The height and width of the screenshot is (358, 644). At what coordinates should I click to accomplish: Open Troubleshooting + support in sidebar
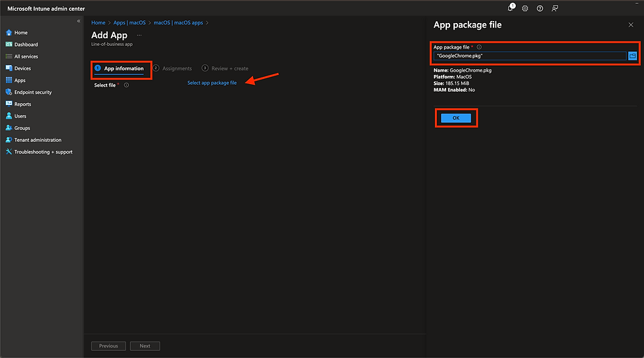pyautogui.click(x=43, y=152)
